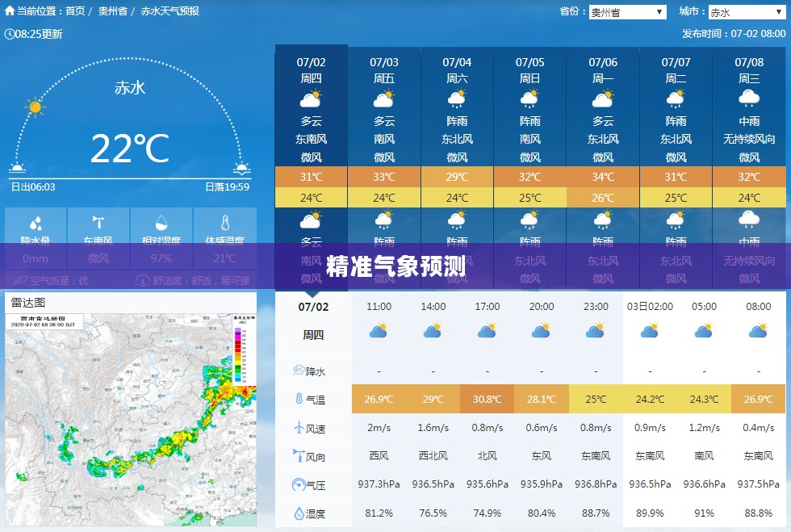The width and height of the screenshot is (791, 532).
Task: Click the sunrise icon above 日出06:03
Action: 17,168
